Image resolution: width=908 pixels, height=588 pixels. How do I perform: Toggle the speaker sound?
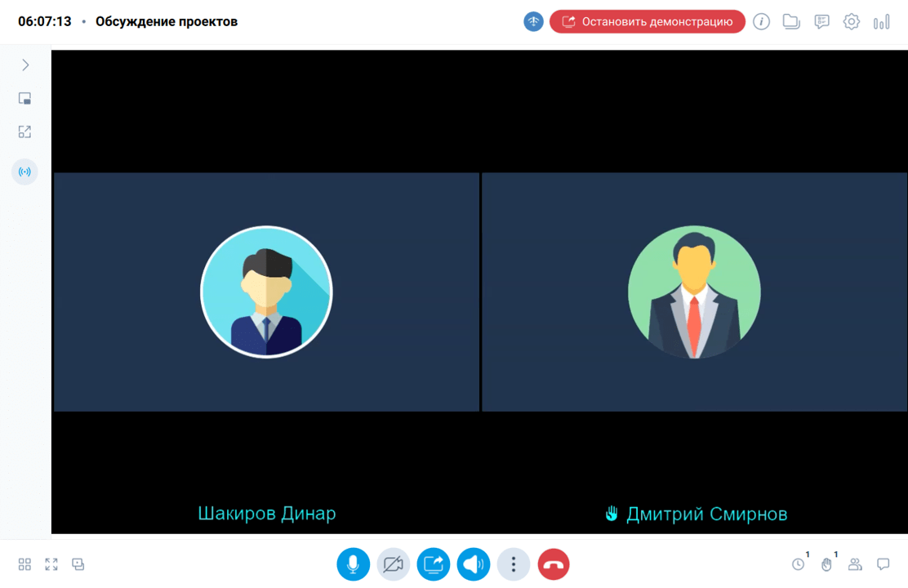[x=474, y=564]
